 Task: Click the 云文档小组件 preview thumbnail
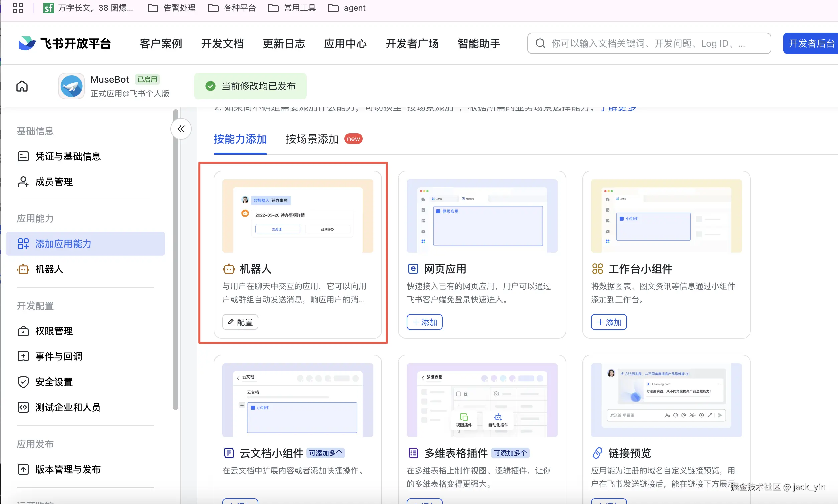297,400
